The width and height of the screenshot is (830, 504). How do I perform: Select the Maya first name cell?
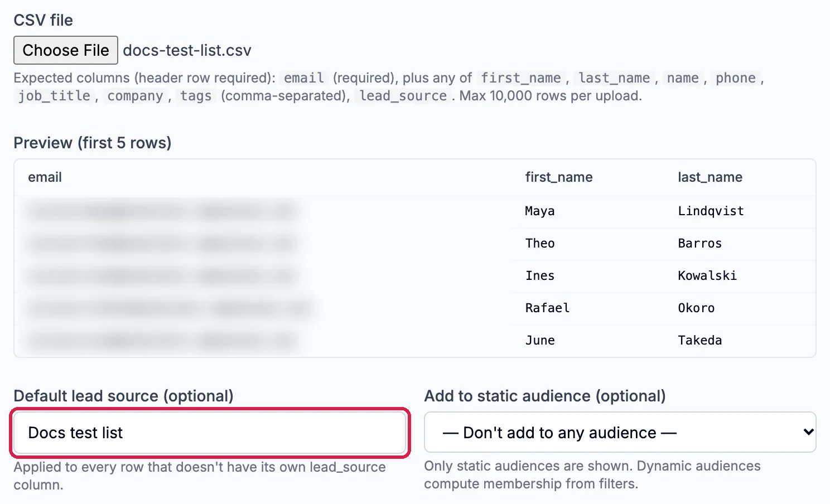pyautogui.click(x=540, y=211)
